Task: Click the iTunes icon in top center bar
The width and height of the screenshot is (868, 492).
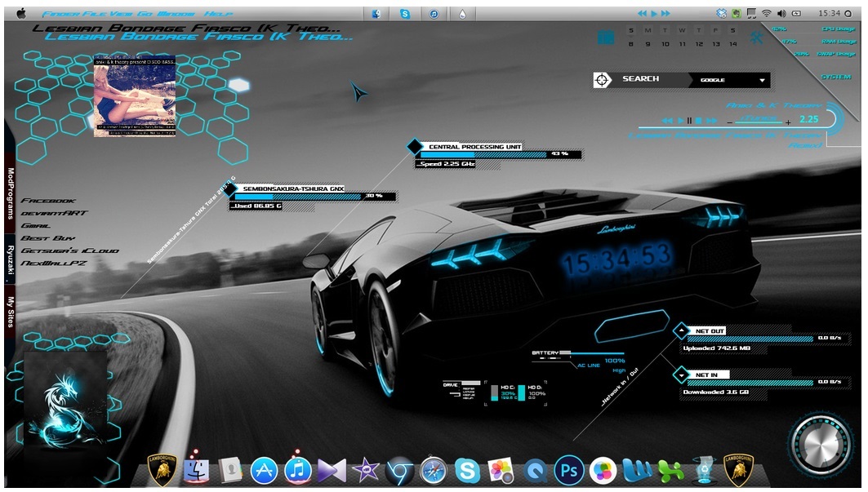Action: tap(434, 14)
